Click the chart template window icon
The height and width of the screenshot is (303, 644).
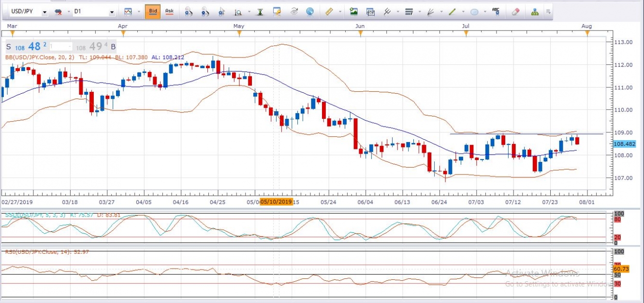371,11
